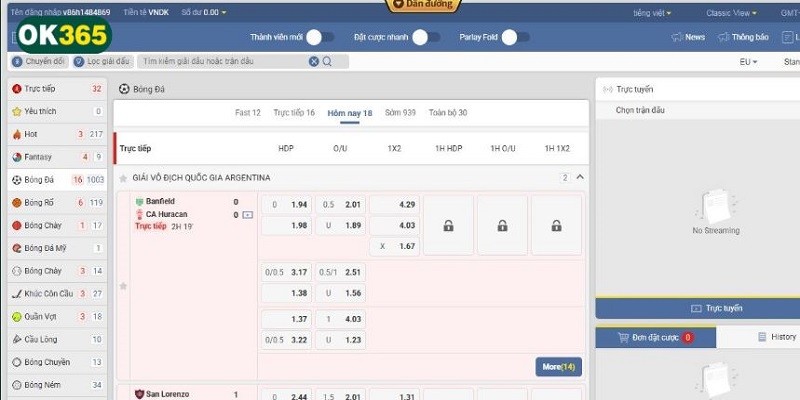
Task: Click the Banfield team crest
Action: click(x=139, y=202)
